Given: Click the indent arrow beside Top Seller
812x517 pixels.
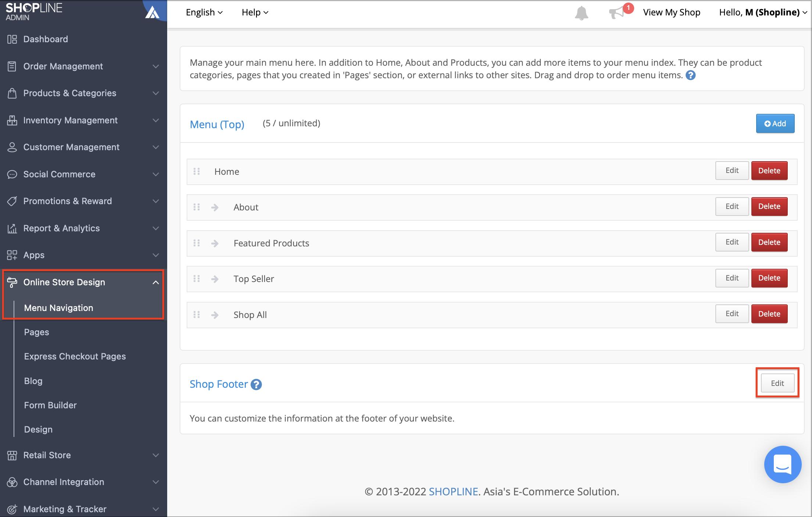Looking at the screenshot, I should click(215, 279).
